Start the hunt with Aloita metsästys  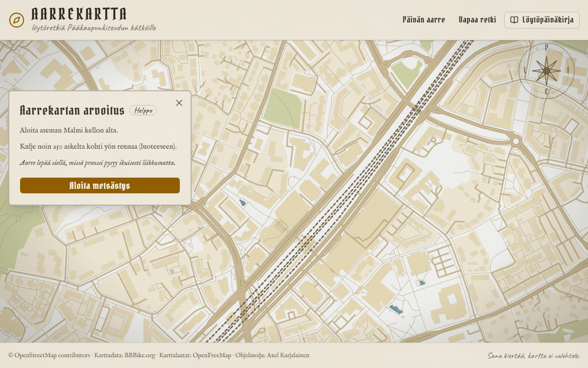tap(100, 185)
